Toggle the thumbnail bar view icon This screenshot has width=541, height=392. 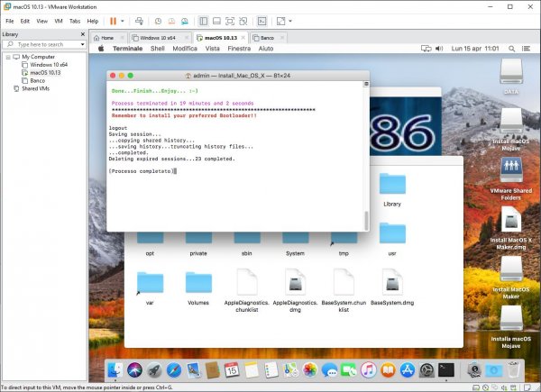tap(216, 21)
